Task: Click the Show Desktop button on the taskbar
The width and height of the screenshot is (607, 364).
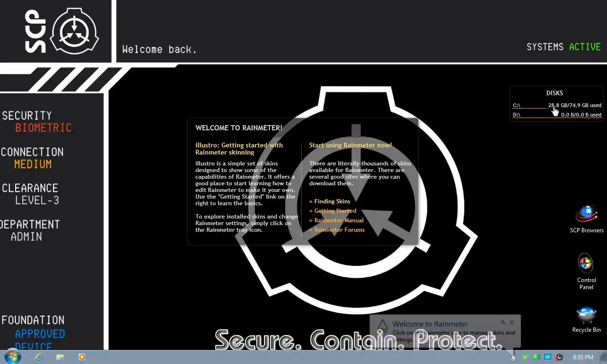Action: [604, 357]
